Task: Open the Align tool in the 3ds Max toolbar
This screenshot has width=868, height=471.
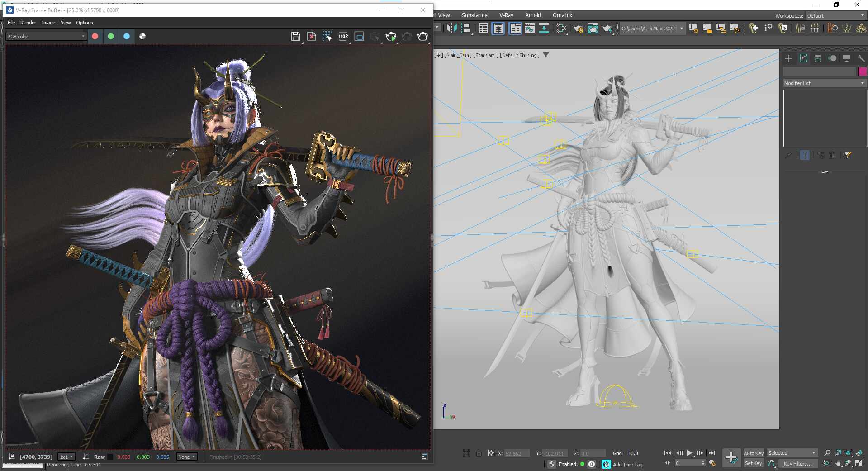Action: click(466, 28)
